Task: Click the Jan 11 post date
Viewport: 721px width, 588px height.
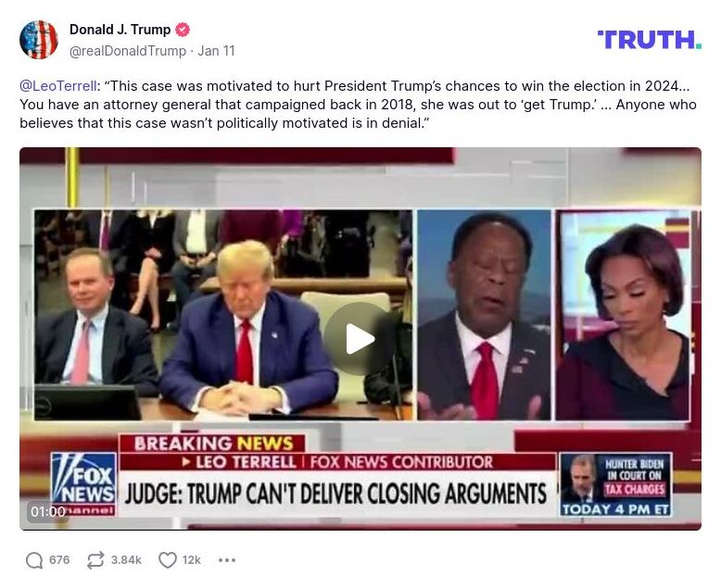Action: 216,51
